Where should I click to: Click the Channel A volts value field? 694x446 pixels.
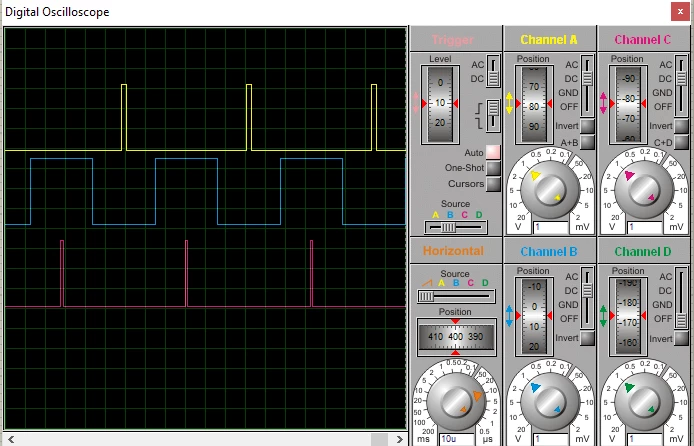pos(551,227)
